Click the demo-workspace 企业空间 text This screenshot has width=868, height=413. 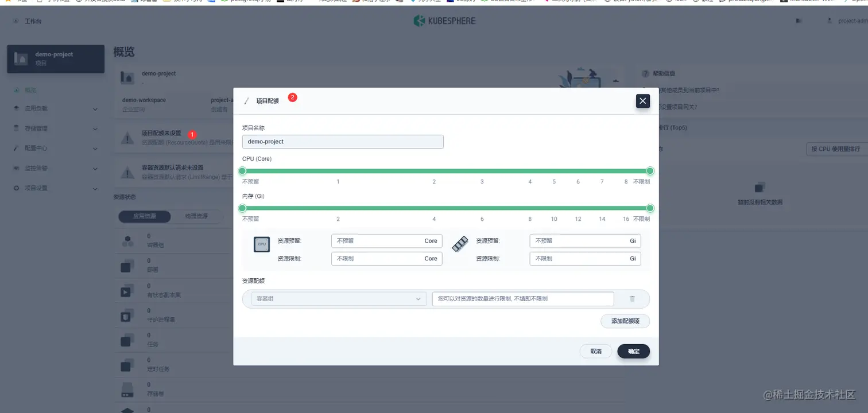click(x=144, y=104)
